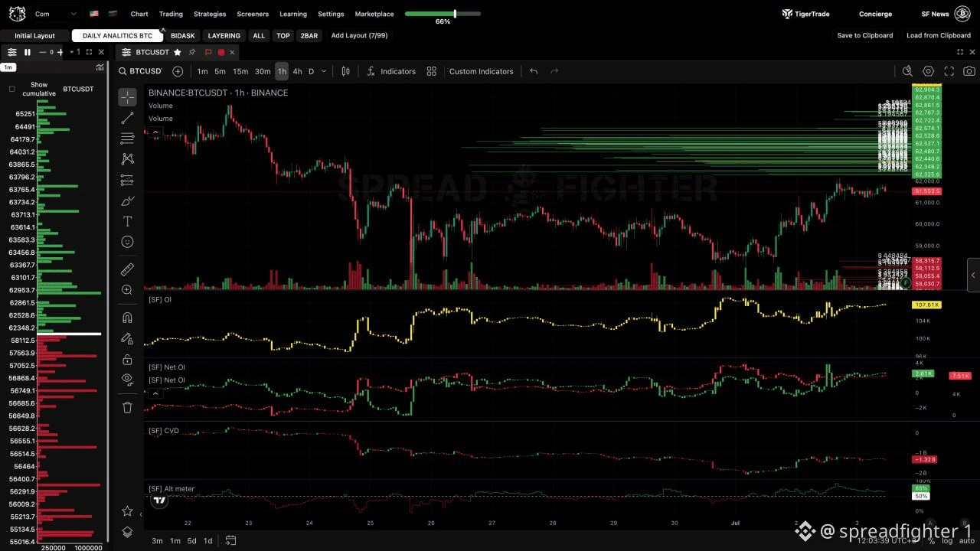Open the Marketplace menu
Image resolution: width=980 pixels, height=551 pixels.
(x=374, y=14)
